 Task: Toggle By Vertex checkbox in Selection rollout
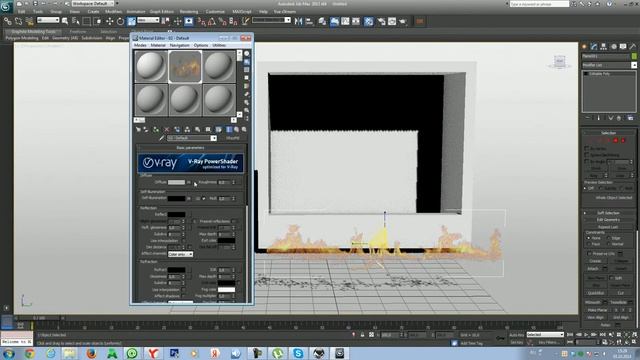(x=587, y=149)
